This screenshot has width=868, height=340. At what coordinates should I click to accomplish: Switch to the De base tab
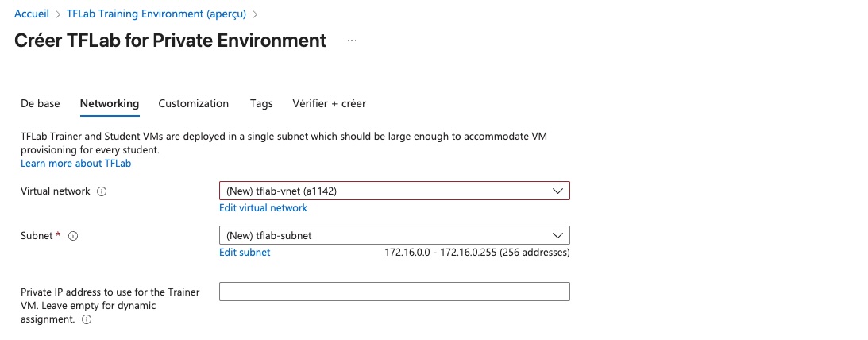(x=41, y=103)
